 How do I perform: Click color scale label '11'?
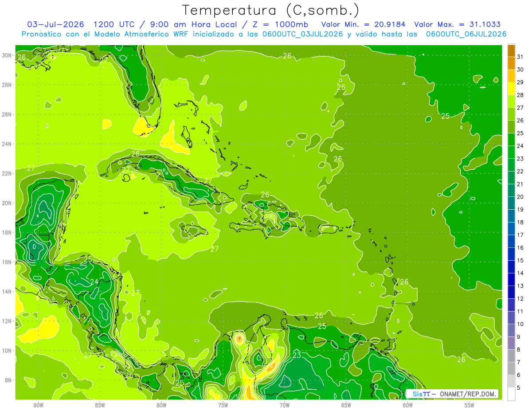click(520, 311)
